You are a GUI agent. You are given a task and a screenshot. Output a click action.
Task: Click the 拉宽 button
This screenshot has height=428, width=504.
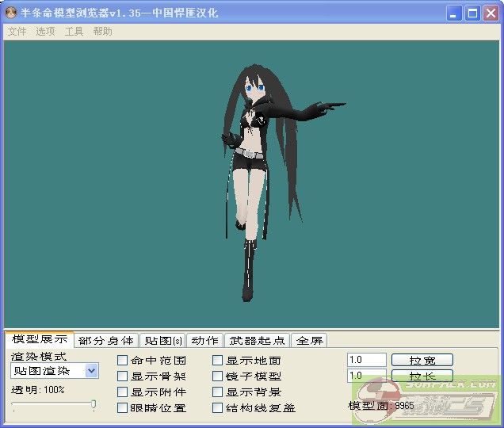(422, 360)
